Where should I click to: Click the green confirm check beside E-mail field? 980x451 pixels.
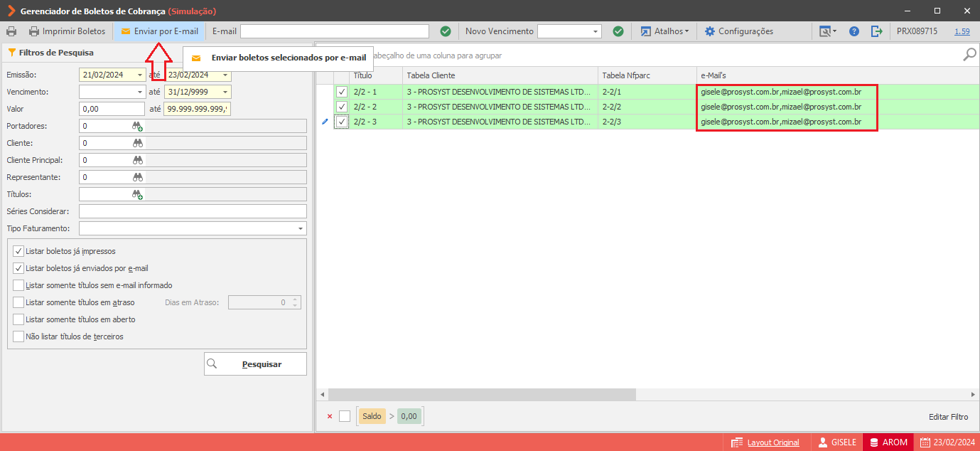[446, 31]
